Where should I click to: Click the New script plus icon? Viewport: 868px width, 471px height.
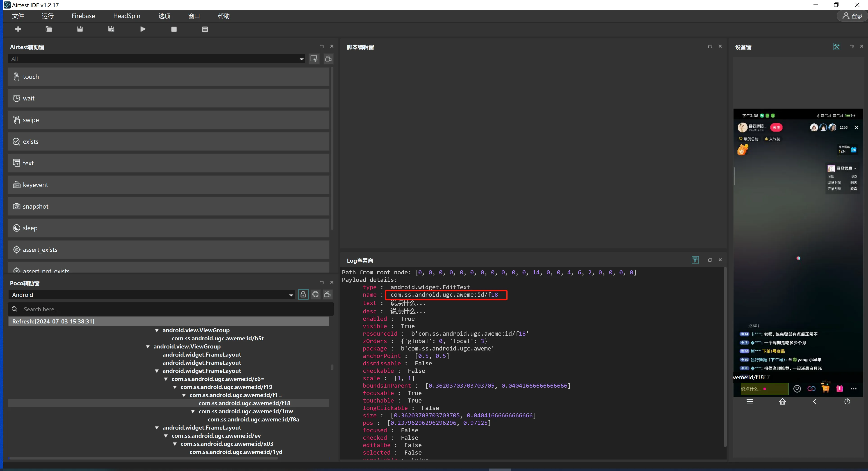coord(18,29)
